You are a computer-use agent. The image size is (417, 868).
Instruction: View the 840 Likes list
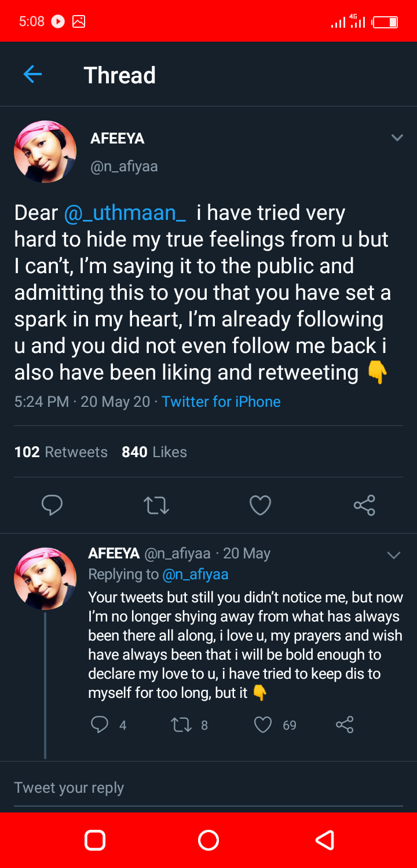coord(154,452)
